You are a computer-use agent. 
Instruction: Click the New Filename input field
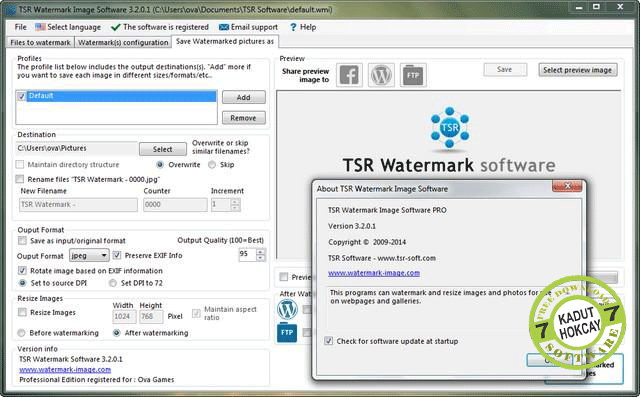coord(78,204)
